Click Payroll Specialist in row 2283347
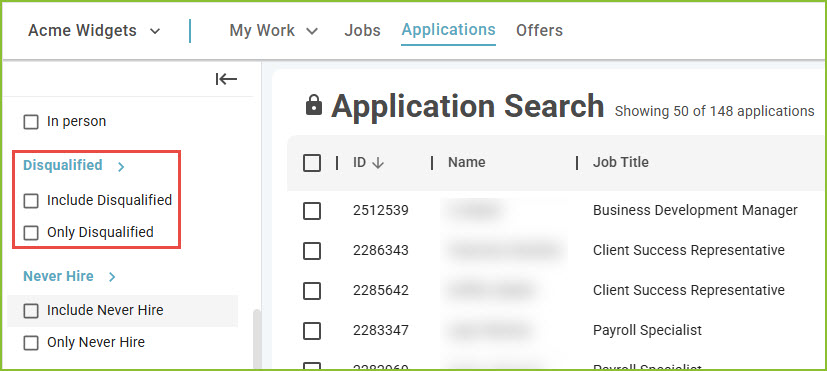The image size is (827, 371). click(x=647, y=330)
